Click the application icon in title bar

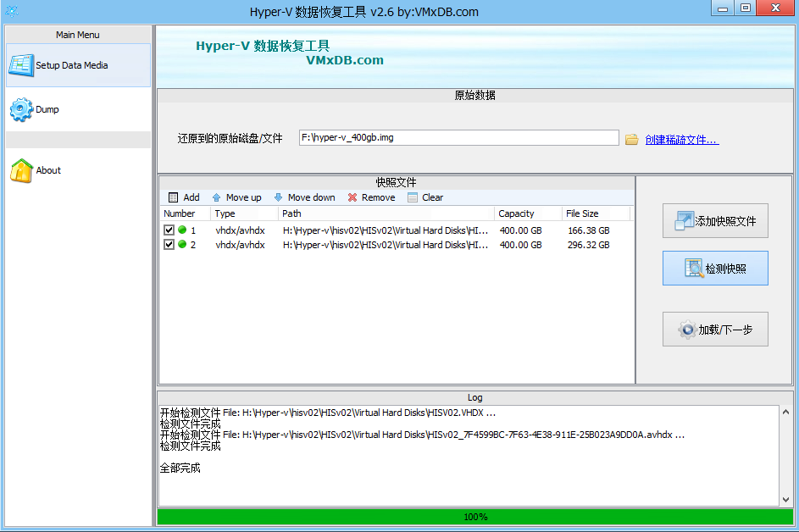click(11, 11)
